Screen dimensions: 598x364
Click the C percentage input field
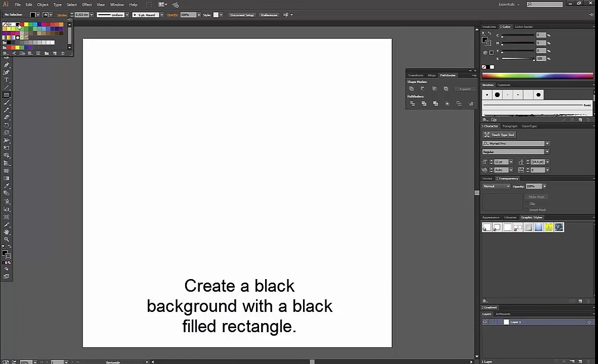click(541, 35)
